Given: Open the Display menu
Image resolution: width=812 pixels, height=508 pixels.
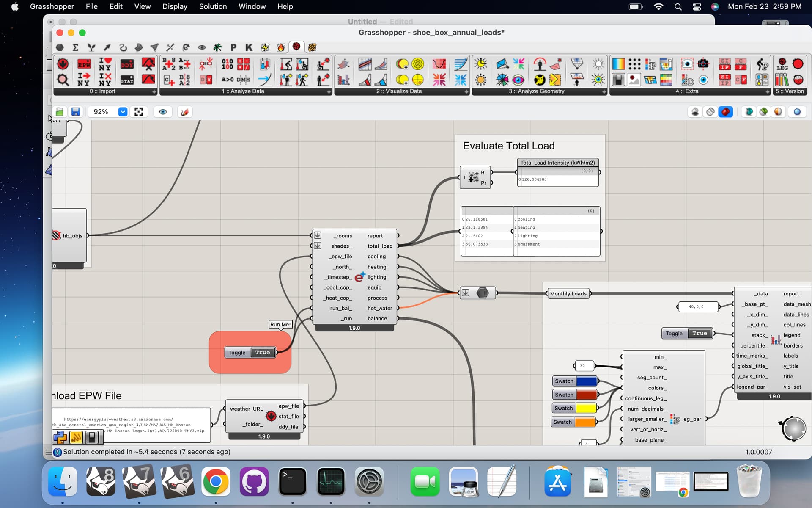Looking at the screenshot, I should click(175, 6).
